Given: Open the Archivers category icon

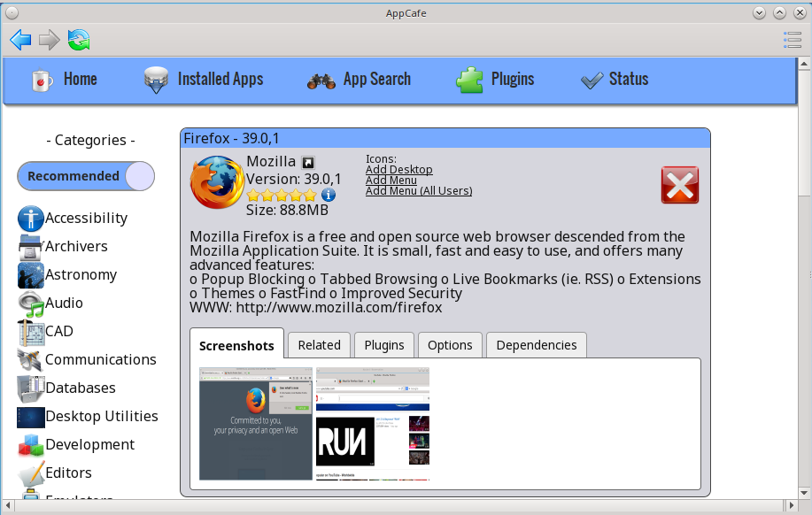Looking at the screenshot, I should [x=31, y=247].
